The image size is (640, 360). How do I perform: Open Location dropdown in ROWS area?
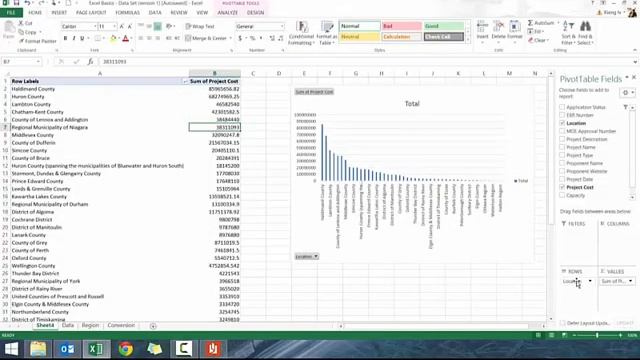point(590,281)
